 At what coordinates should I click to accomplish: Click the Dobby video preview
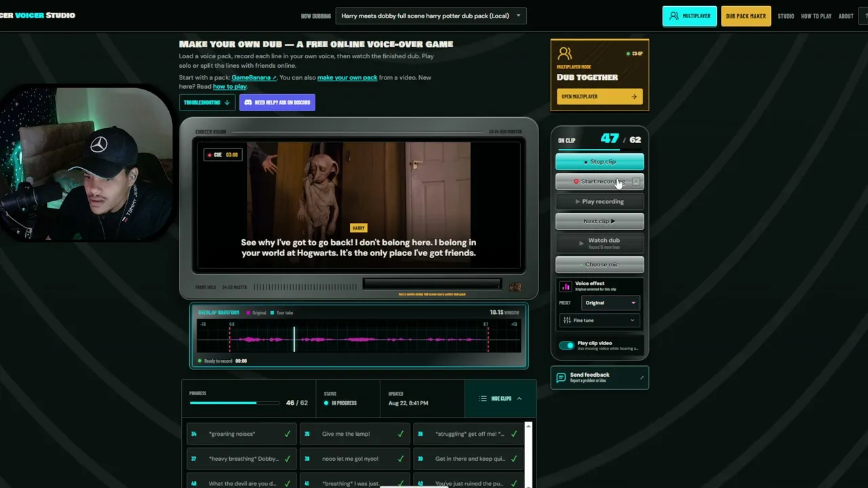click(x=359, y=205)
